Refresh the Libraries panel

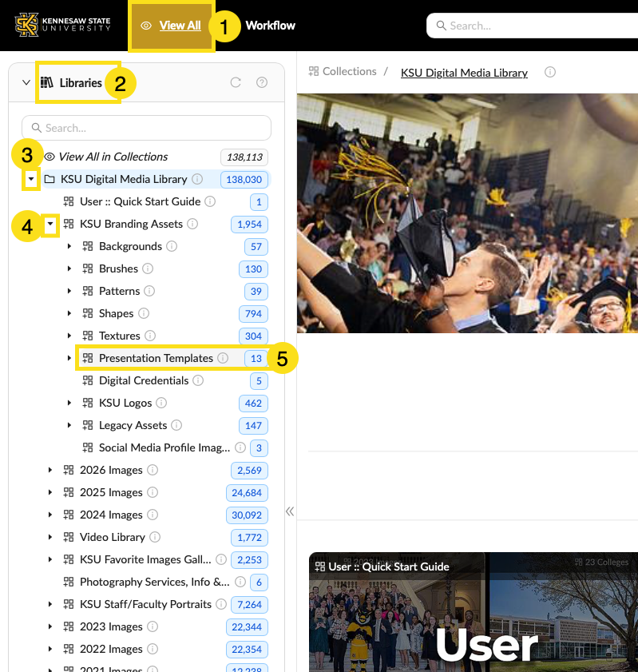tap(236, 82)
